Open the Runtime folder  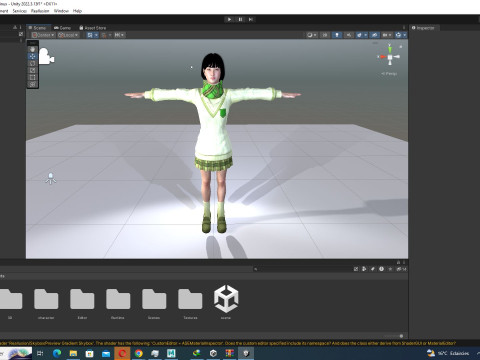(118, 303)
